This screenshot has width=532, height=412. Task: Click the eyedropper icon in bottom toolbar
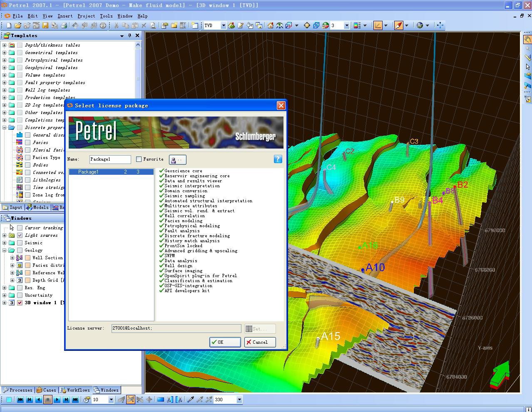[191, 400]
